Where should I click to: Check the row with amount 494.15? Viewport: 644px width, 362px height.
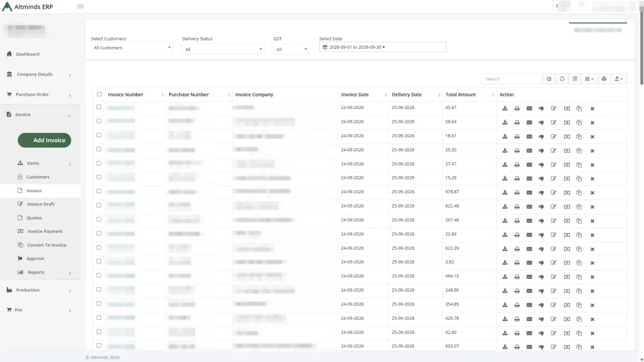pyautogui.click(x=99, y=275)
